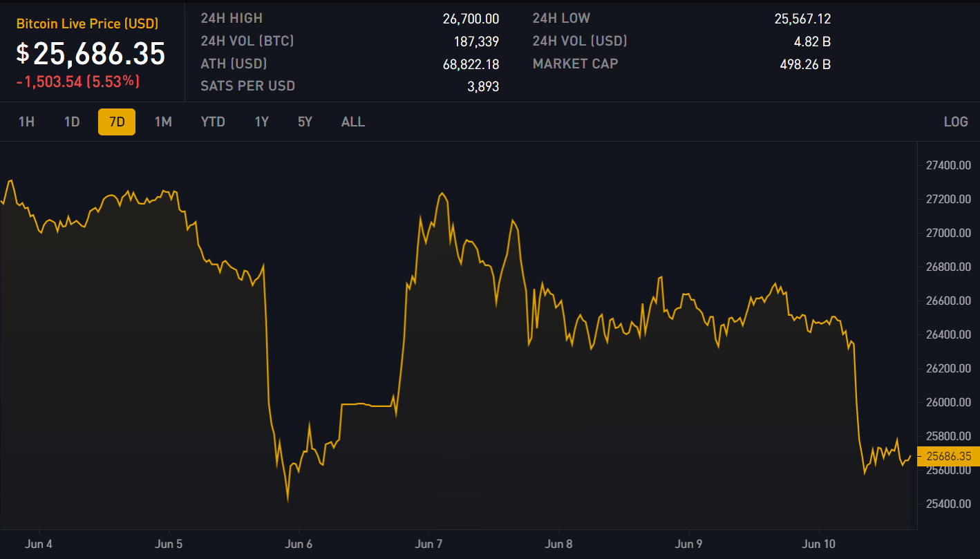Click the 24H HIGH value 26,700.00

click(471, 19)
